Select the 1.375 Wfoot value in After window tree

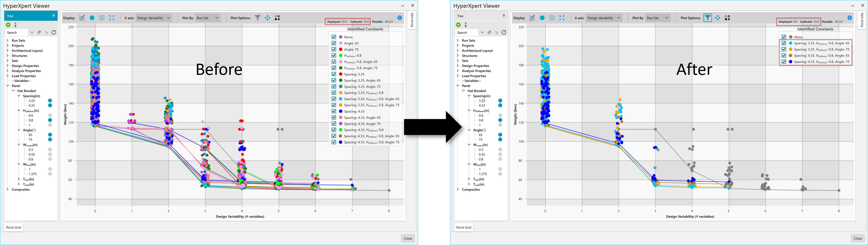point(483,174)
